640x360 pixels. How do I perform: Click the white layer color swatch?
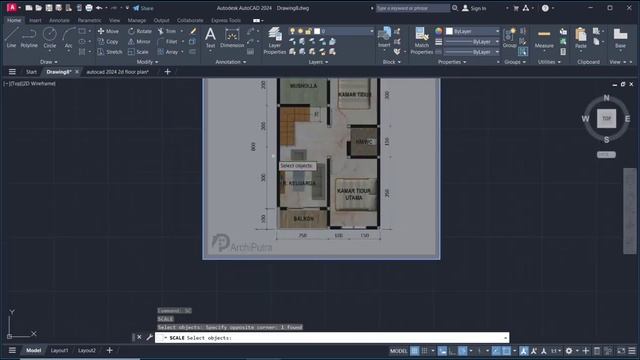[317, 31]
